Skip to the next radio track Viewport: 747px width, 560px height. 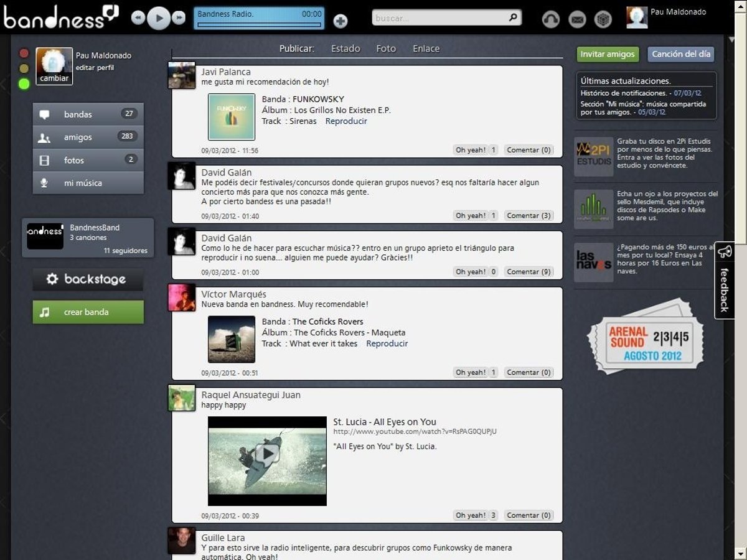coord(179,18)
